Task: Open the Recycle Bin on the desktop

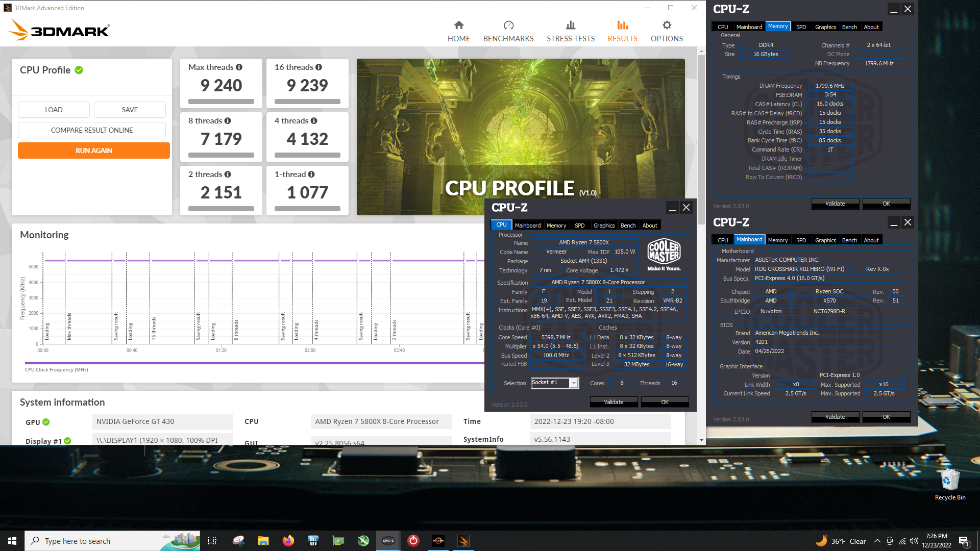Action: (x=950, y=485)
